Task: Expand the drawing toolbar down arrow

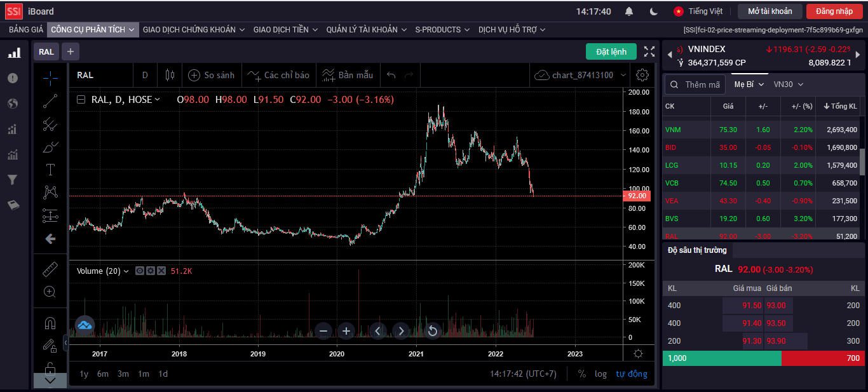Action: [x=50, y=381]
